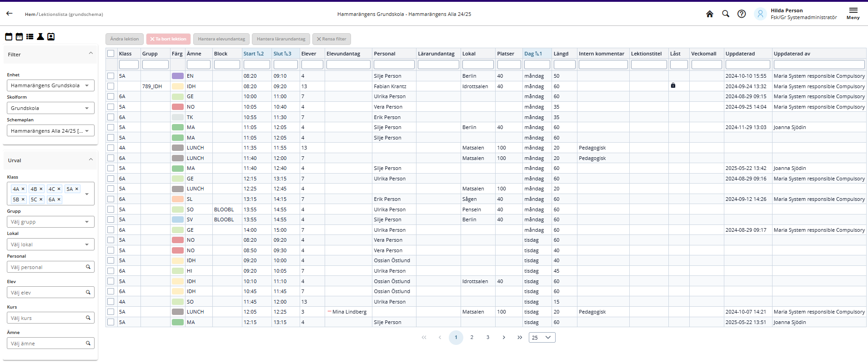This screenshot has height=364, width=868.
Task: Click the lock icon in IDH row
Action: coord(673,85)
